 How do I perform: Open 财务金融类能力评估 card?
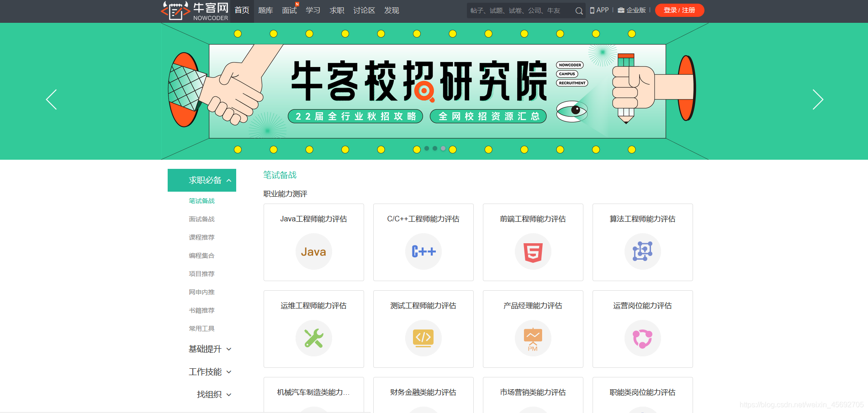pos(423,395)
